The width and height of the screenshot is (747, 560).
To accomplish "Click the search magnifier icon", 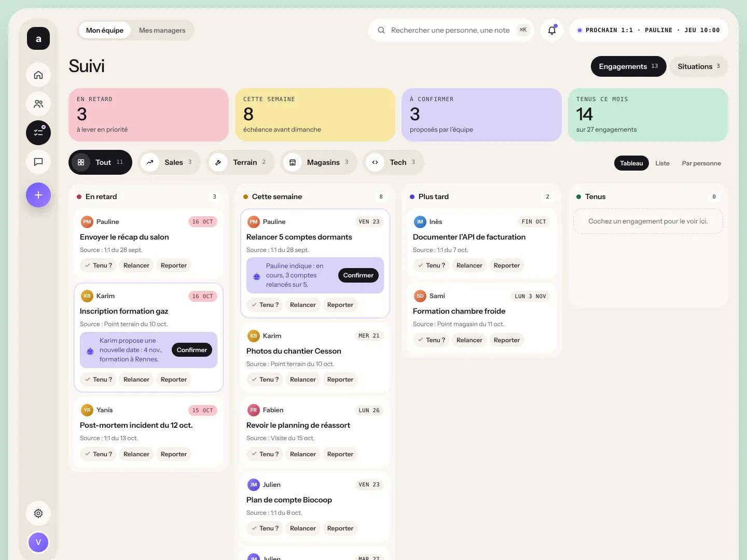I will [381, 30].
